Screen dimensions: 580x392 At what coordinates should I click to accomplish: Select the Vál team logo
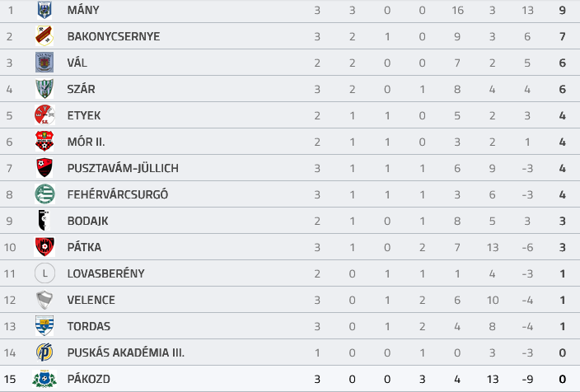(x=44, y=62)
